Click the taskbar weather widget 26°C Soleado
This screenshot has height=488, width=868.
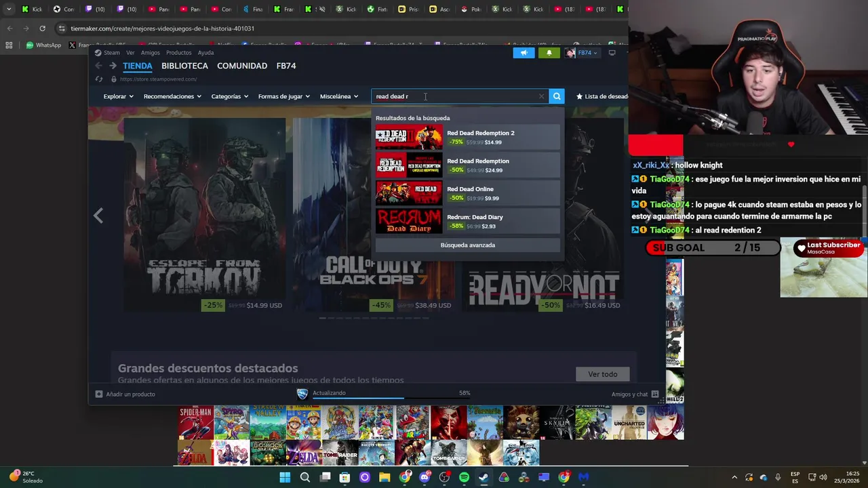click(26, 477)
